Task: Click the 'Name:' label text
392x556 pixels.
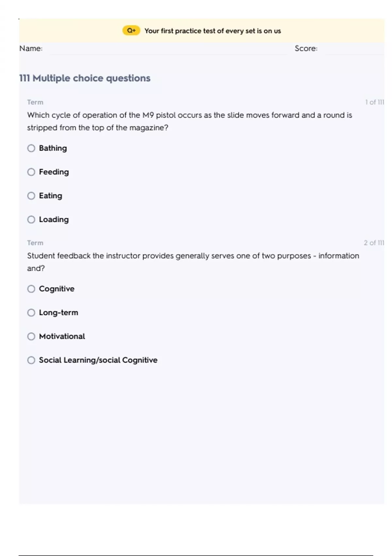Action: (x=31, y=48)
